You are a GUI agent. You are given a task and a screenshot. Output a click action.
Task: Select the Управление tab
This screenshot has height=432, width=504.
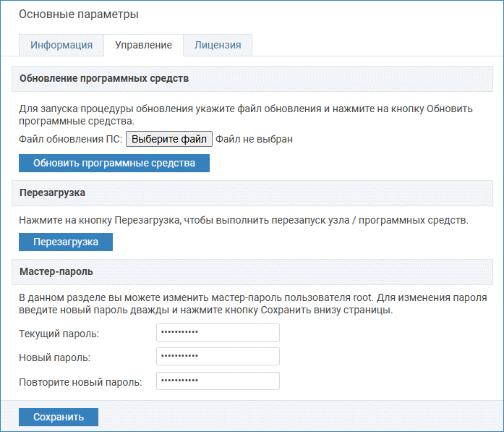click(x=143, y=45)
